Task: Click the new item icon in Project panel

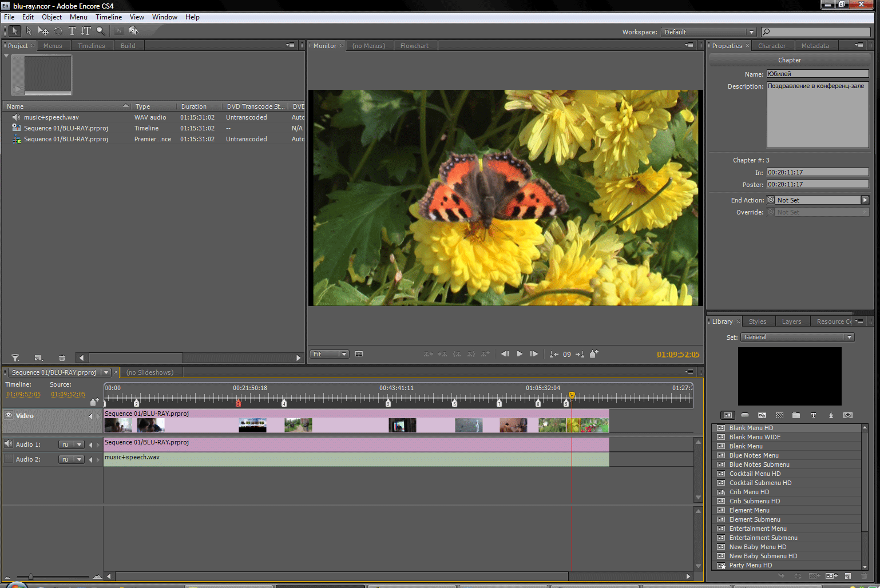Action: tap(38, 357)
